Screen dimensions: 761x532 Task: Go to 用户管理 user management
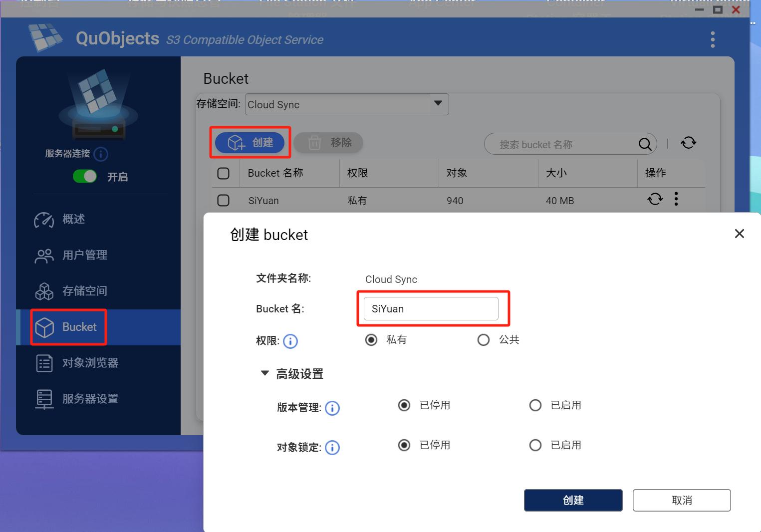[x=85, y=255]
